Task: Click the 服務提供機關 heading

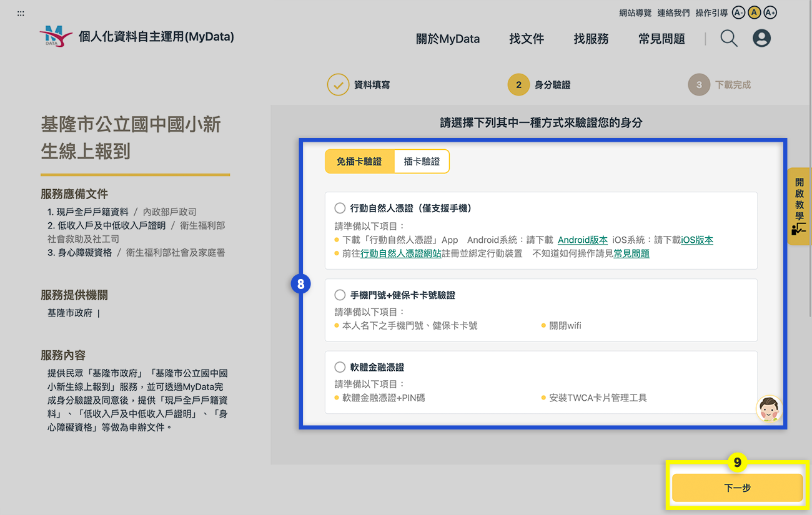Action: [74, 295]
